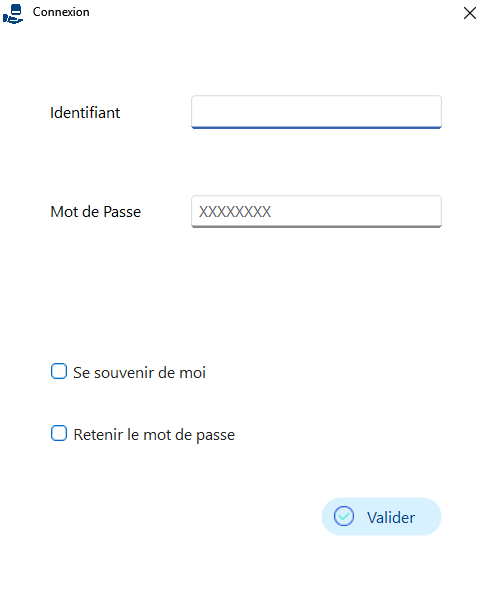Click the application icon in the title bar
This screenshot has width=487, height=609.
point(13,14)
